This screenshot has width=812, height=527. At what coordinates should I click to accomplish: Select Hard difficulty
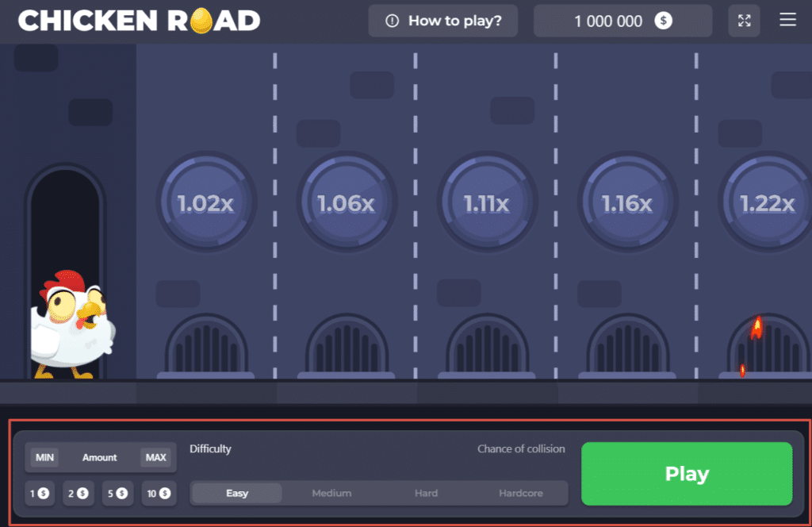(x=426, y=493)
